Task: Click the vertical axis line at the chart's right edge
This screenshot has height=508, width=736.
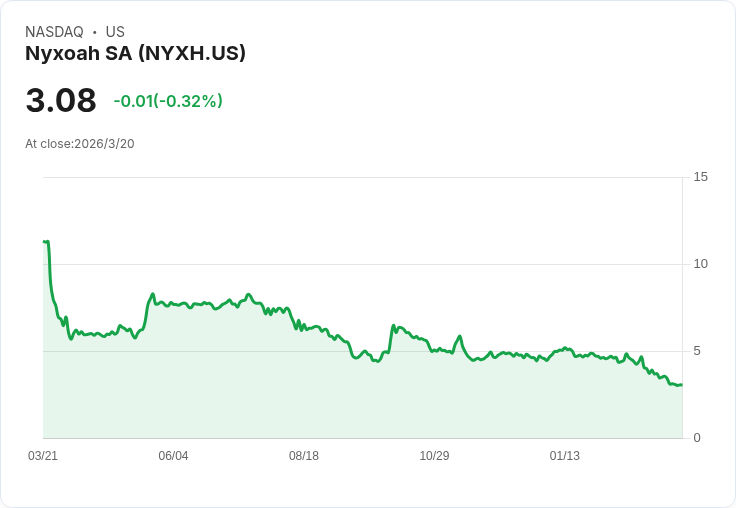Action: click(683, 300)
